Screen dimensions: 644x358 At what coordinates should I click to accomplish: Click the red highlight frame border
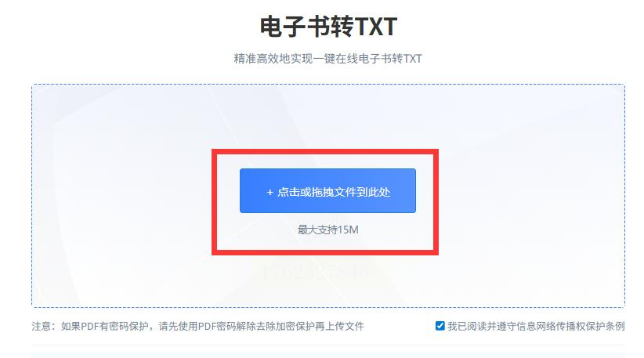point(325,151)
